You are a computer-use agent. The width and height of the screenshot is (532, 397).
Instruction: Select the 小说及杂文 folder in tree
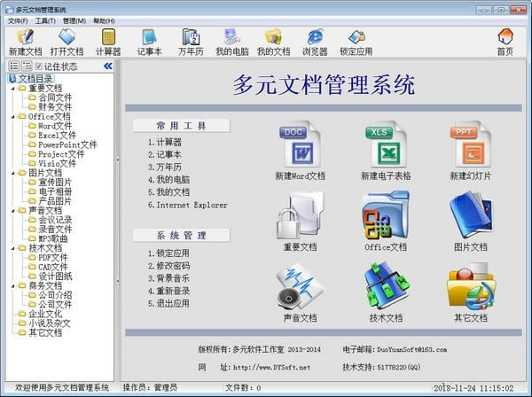click(x=51, y=323)
